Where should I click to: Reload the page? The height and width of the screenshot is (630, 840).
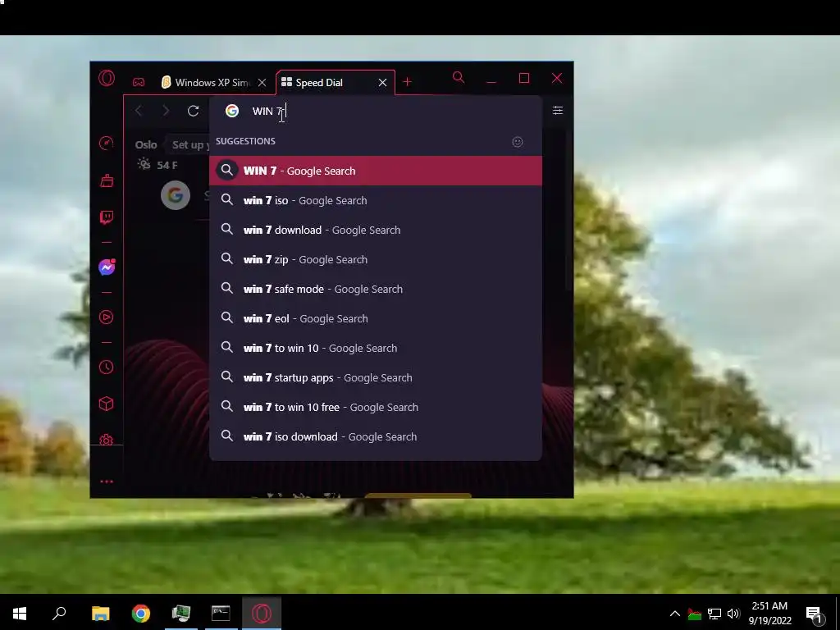pyautogui.click(x=194, y=111)
